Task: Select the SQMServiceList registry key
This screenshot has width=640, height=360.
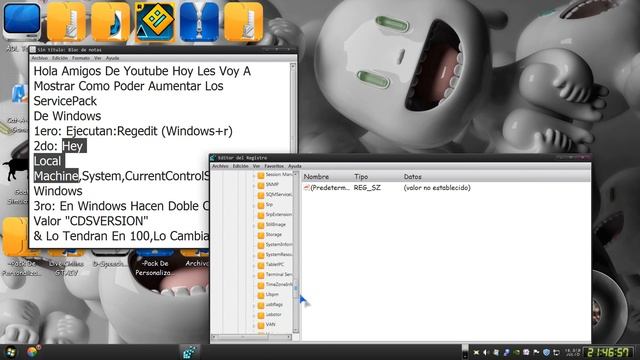Action: tap(279, 195)
